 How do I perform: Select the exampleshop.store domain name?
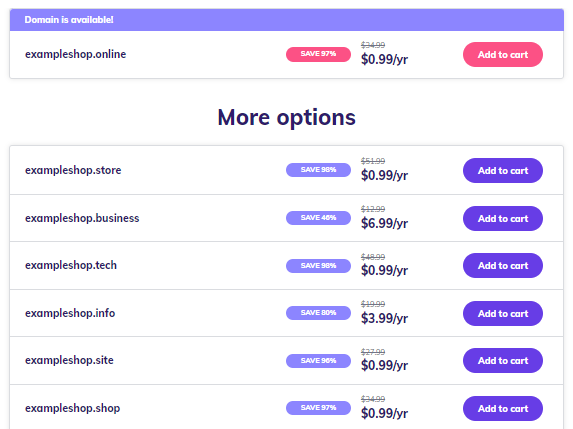(73, 170)
